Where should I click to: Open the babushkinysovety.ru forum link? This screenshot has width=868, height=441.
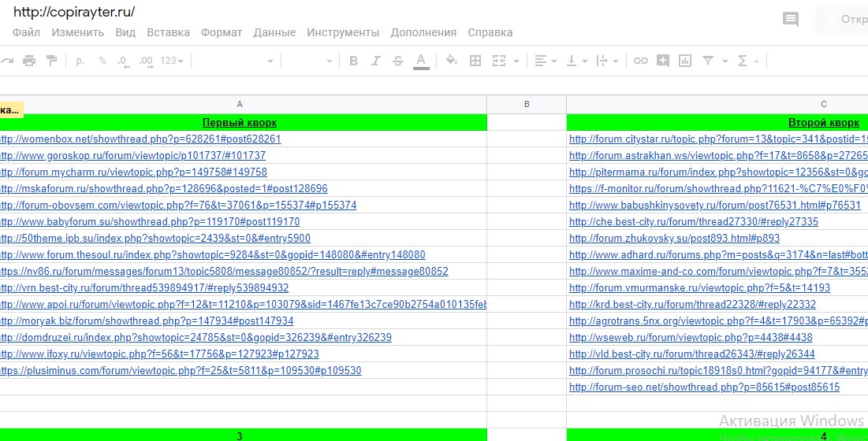point(715,206)
